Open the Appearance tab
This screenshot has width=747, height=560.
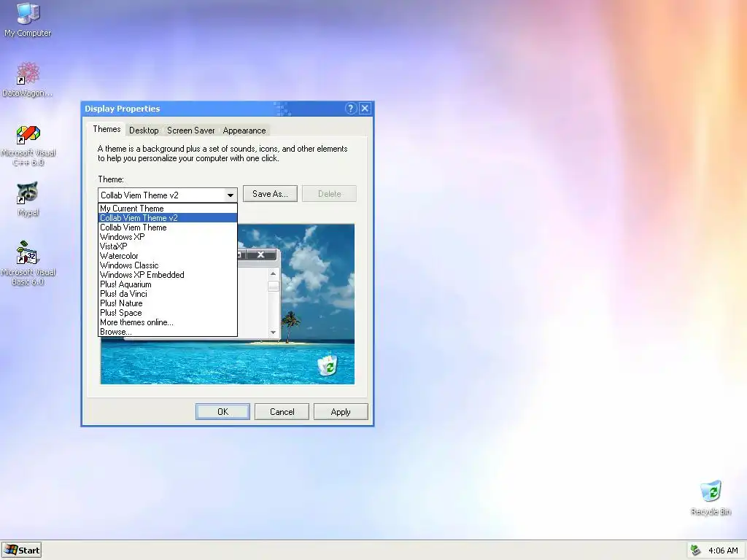click(244, 131)
